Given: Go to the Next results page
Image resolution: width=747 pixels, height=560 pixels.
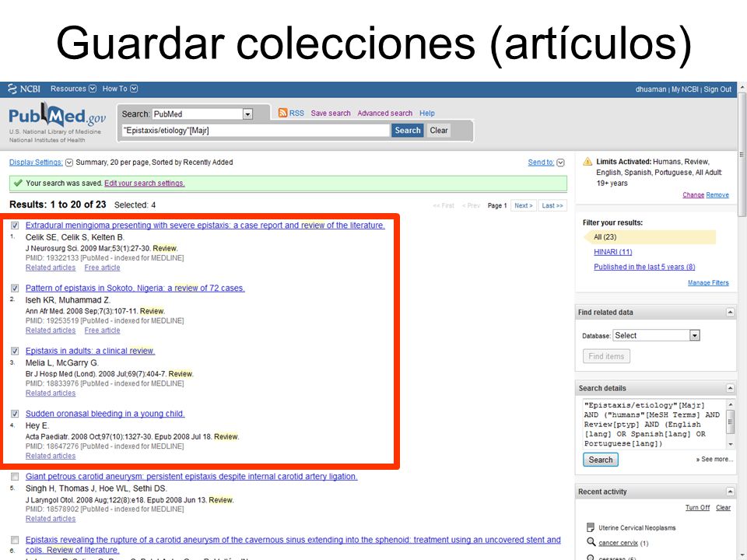Looking at the screenshot, I should click(523, 205).
